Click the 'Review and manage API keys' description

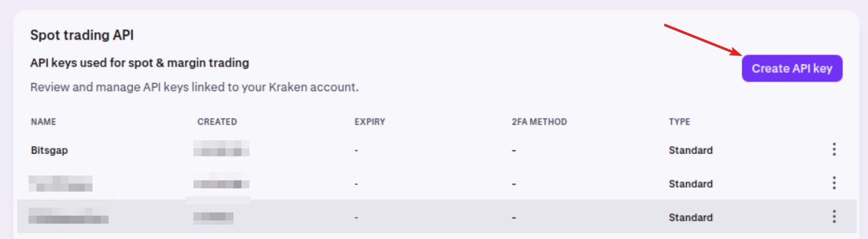194,87
